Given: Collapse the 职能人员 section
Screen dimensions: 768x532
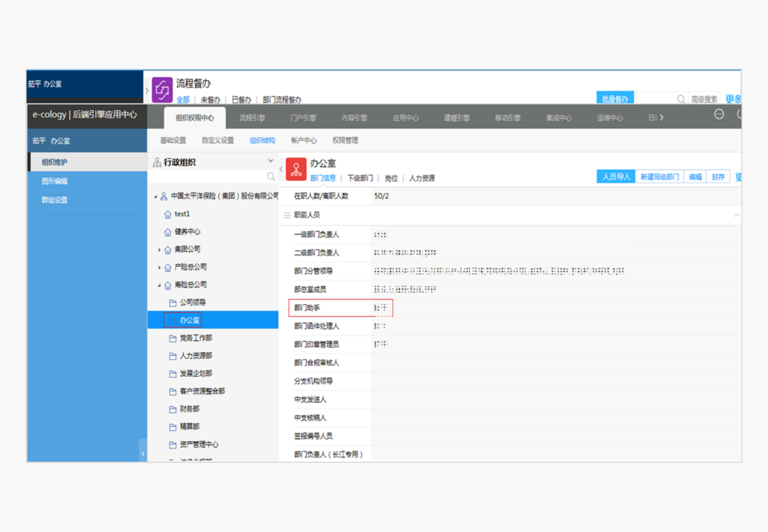Looking at the screenshot, I should pyautogui.click(x=736, y=215).
